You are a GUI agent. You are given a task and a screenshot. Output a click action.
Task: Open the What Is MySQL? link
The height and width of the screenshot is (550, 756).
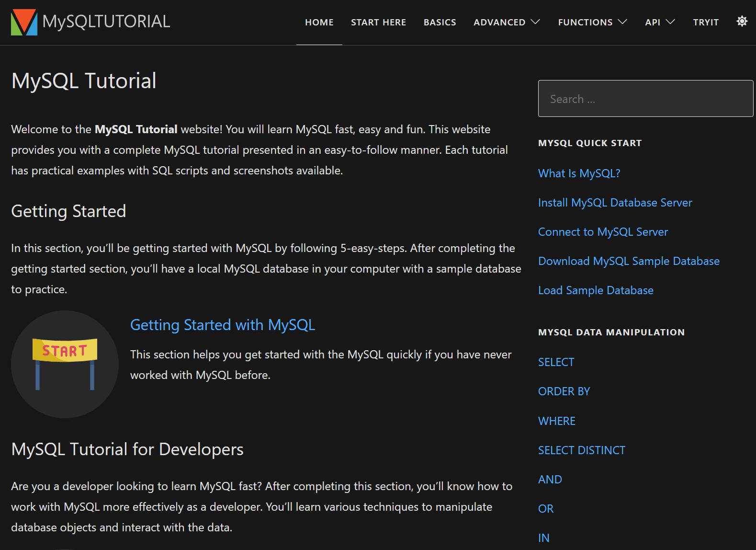(579, 173)
